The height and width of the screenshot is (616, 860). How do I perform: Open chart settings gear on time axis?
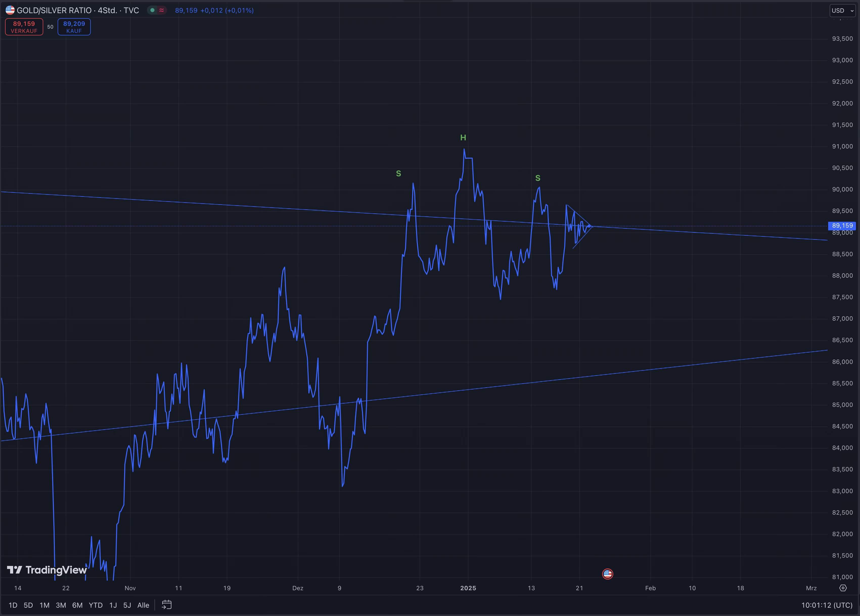[843, 588]
